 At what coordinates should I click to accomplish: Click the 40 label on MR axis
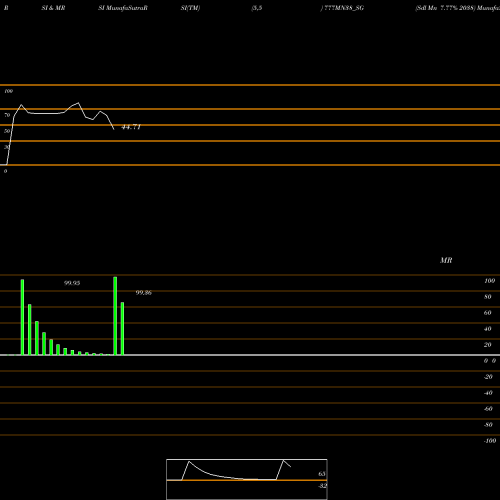(x=488, y=329)
